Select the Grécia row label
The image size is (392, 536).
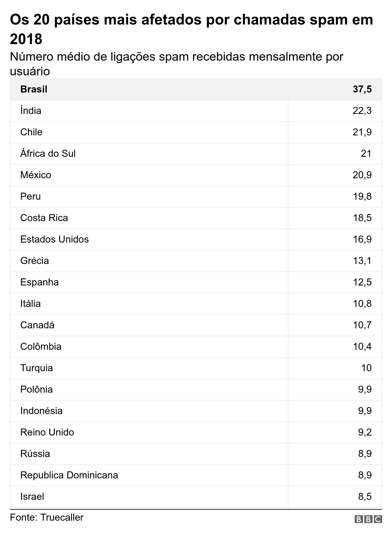35,261
